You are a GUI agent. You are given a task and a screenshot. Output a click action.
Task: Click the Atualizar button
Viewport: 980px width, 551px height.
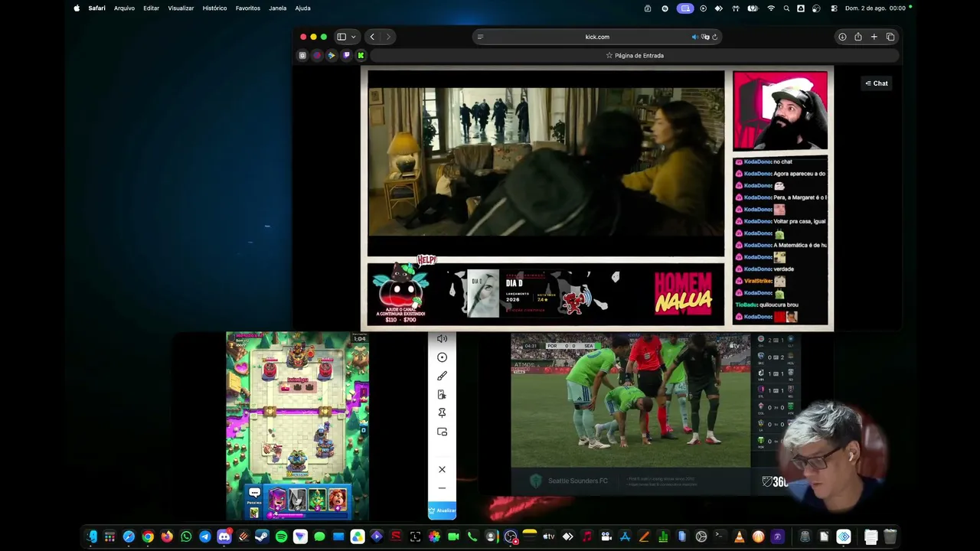pos(442,510)
